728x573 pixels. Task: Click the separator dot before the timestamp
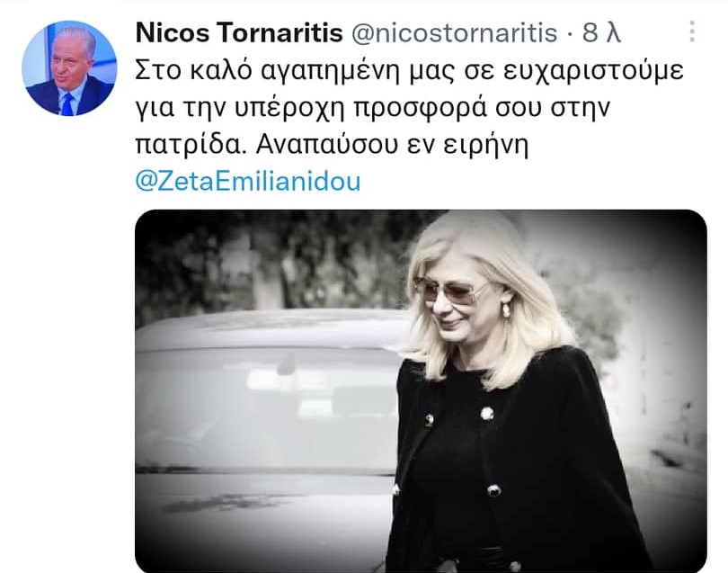tap(570, 33)
